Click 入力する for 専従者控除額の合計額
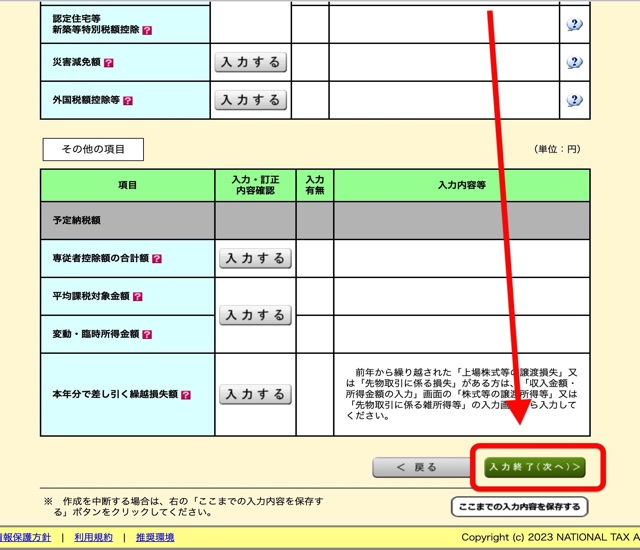 [255, 258]
